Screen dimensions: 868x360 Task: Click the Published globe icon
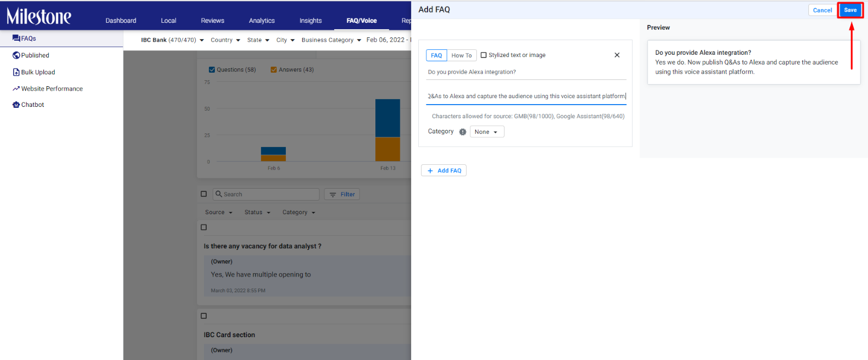pos(16,55)
